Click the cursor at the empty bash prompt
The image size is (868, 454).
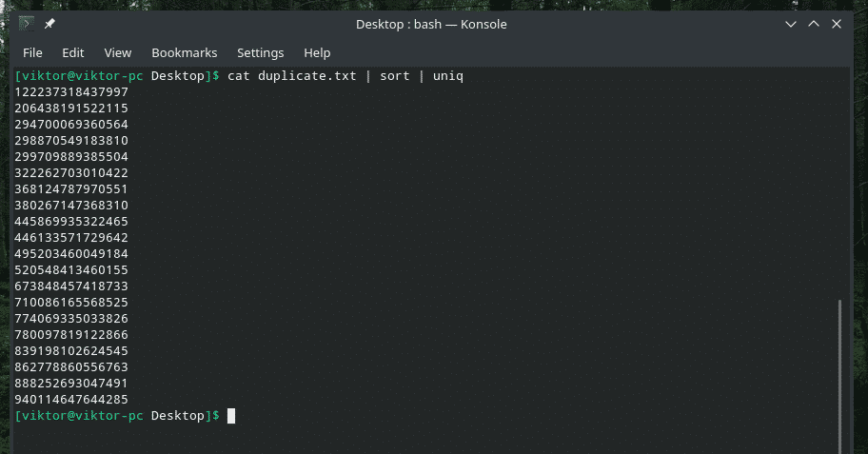click(230, 416)
